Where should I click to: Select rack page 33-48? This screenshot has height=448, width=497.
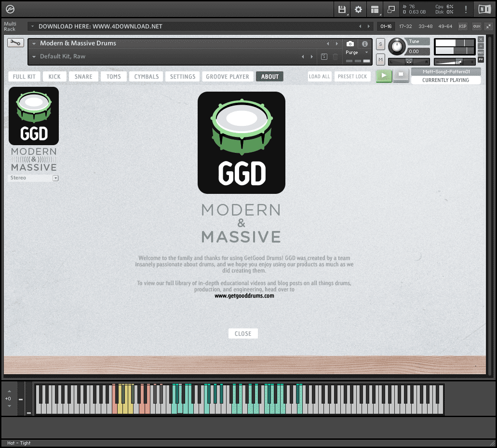point(425,27)
